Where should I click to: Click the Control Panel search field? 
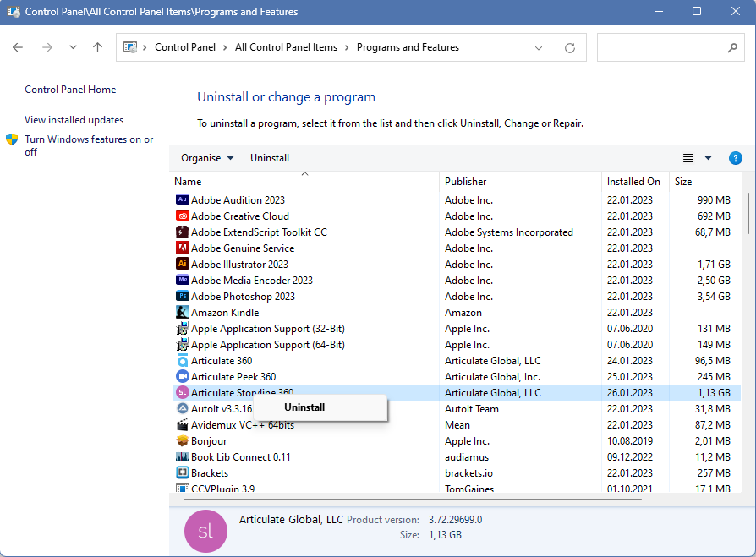tap(662, 48)
